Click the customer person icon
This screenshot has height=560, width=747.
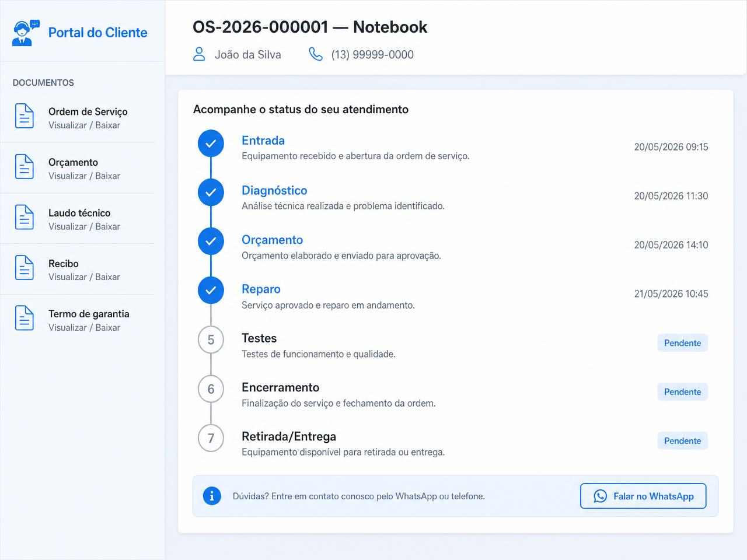coord(199,54)
